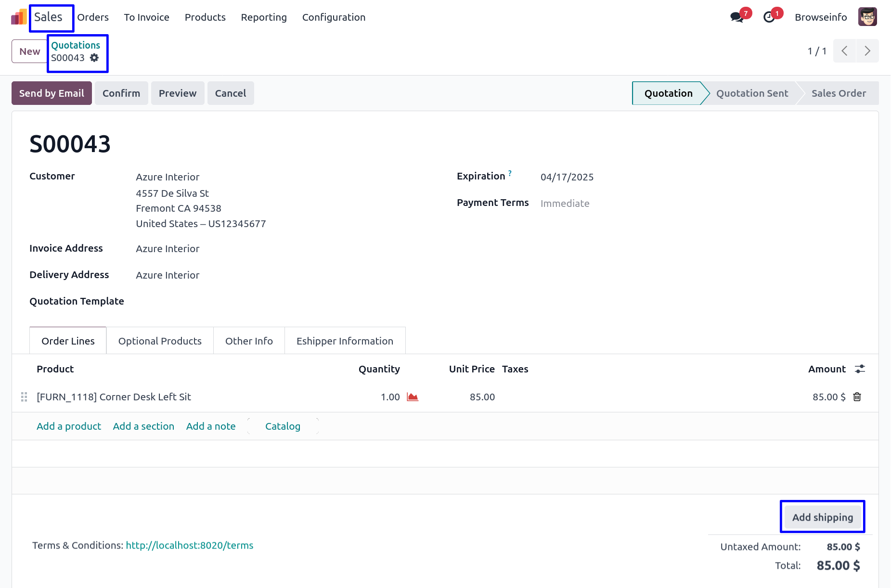This screenshot has width=891, height=588.
Task: Open the chat messages icon
Action: [x=736, y=17]
